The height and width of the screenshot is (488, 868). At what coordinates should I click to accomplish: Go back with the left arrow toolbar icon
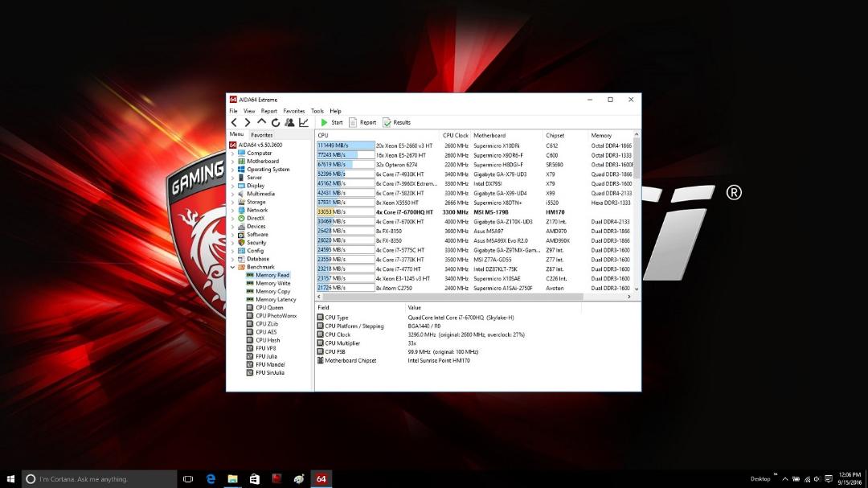coord(234,122)
